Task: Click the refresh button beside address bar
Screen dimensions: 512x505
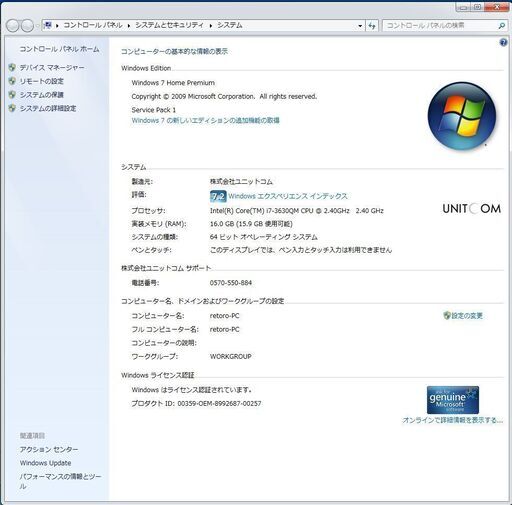Action: pos(372,25)
